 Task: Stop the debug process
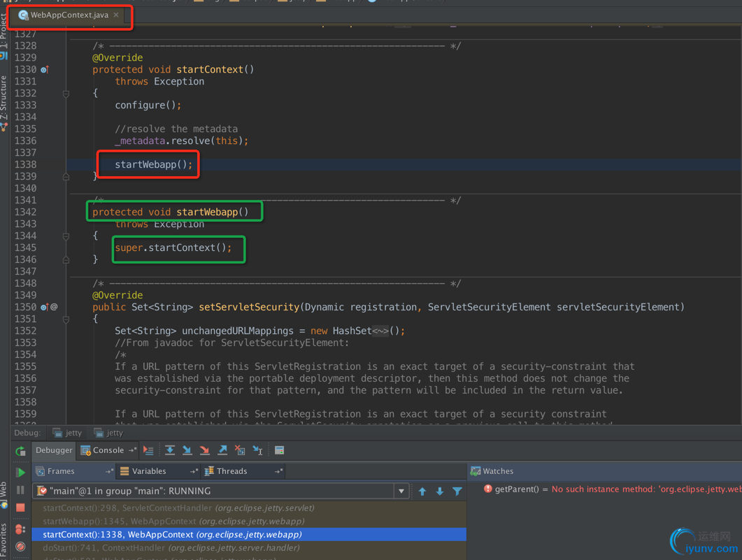20,508
